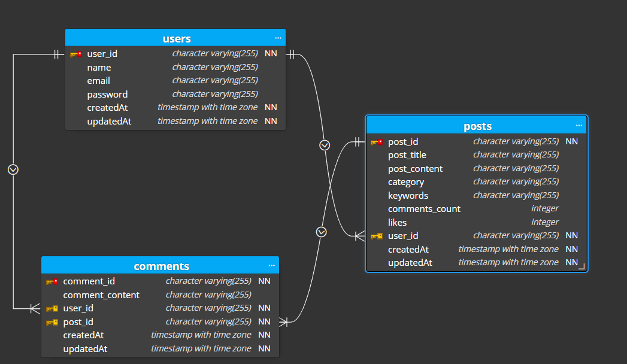Click the blue header bar of the posts table
627x364 pixels.
coord(477,126)
